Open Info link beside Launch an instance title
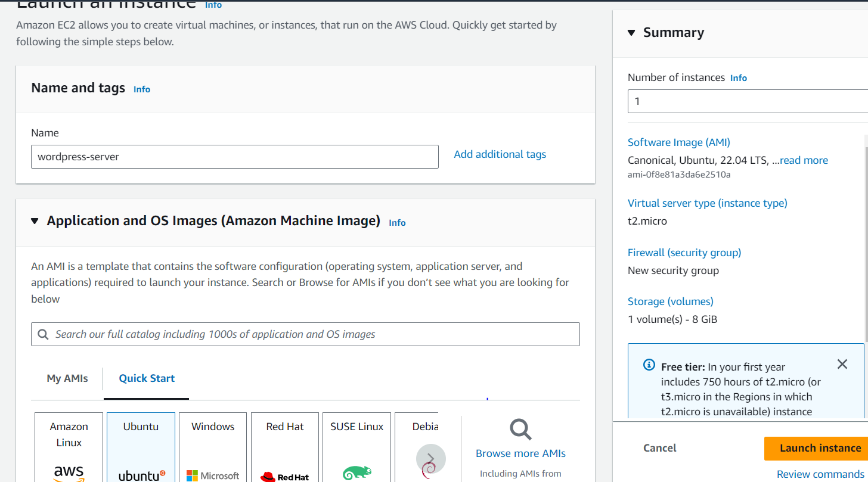The image size is (868, 482). (x=213, y=5)
